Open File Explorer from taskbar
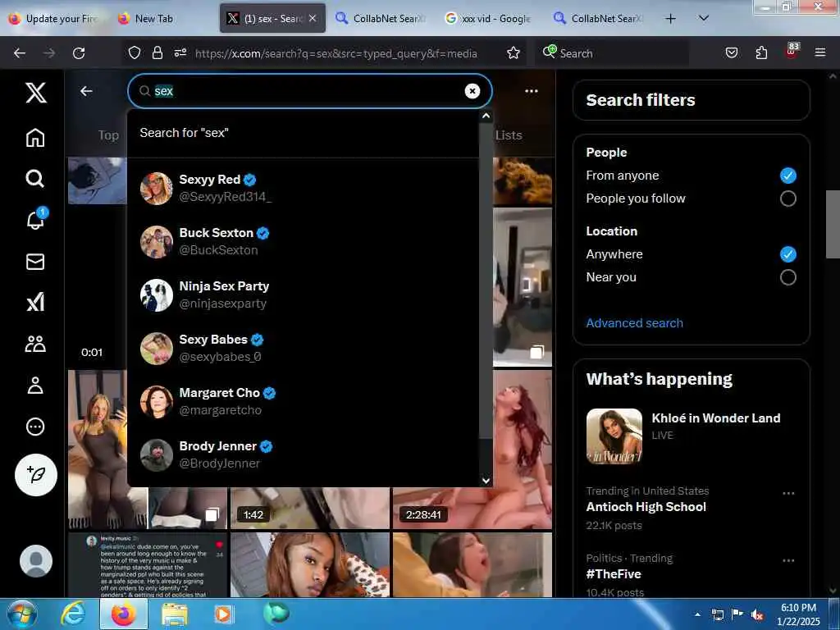Image resolution: width=840 pixels, height=630 pixels. tap(175, 614)
